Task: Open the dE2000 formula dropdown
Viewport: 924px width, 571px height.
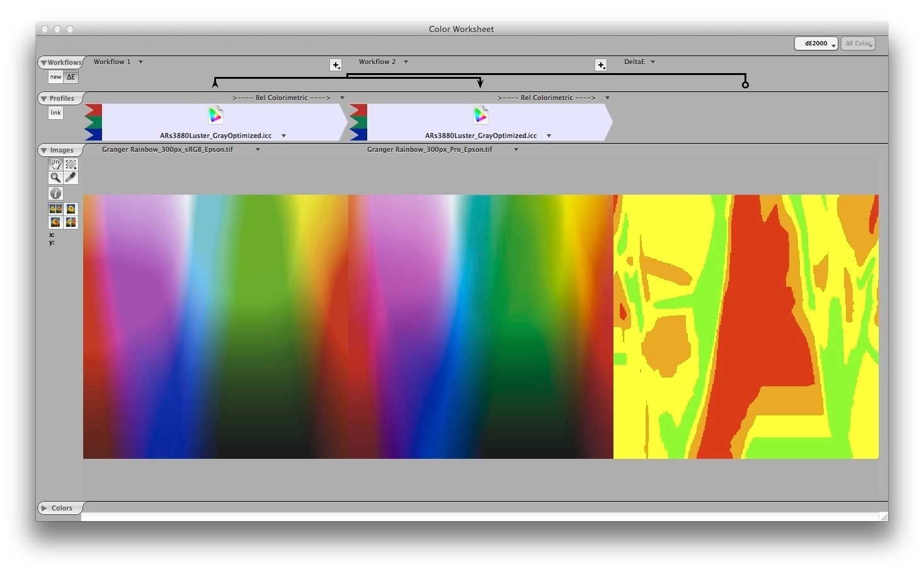Action: point(816,43)
